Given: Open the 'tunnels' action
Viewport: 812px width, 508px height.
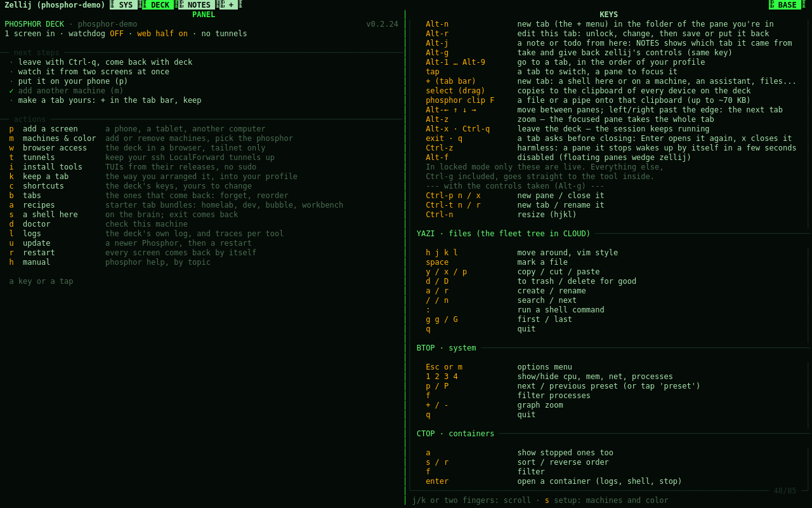Looking at the screenshot, I should point(141,157).
